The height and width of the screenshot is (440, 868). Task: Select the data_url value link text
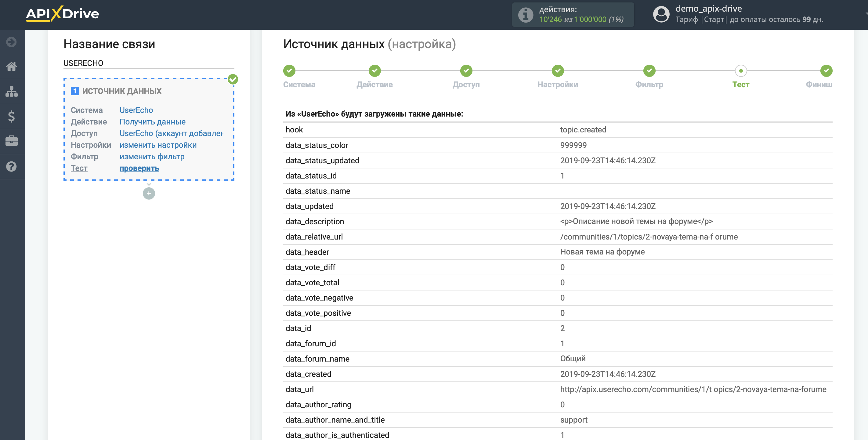point(693,389)
